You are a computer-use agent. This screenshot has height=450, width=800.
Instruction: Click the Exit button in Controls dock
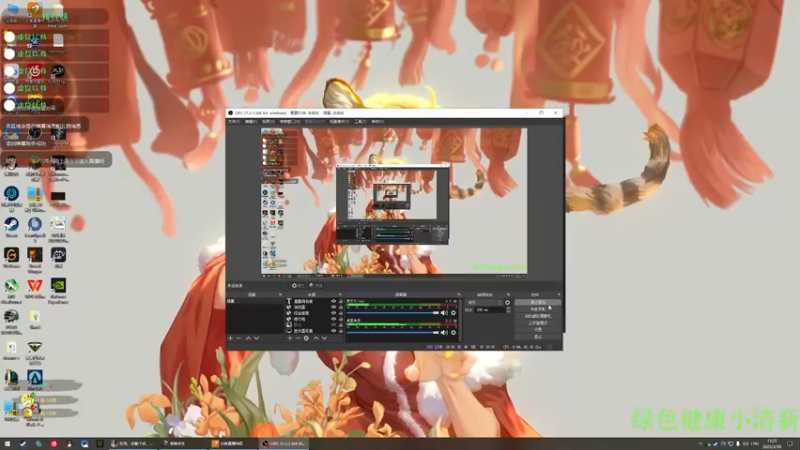tap(538, 336)
